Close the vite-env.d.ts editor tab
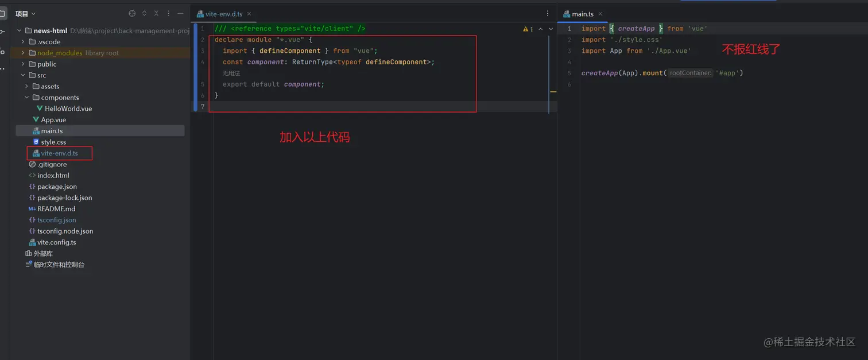This screenshot has height=360, width=868. click(249, 14)
